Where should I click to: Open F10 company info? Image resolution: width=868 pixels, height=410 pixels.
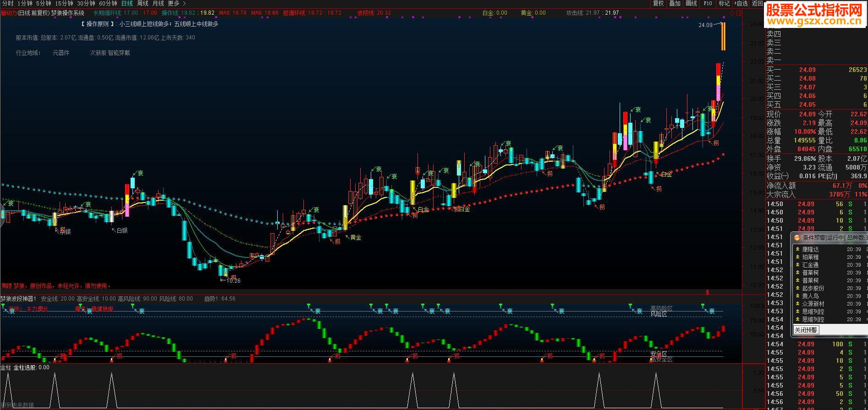[x=708, y=4]
